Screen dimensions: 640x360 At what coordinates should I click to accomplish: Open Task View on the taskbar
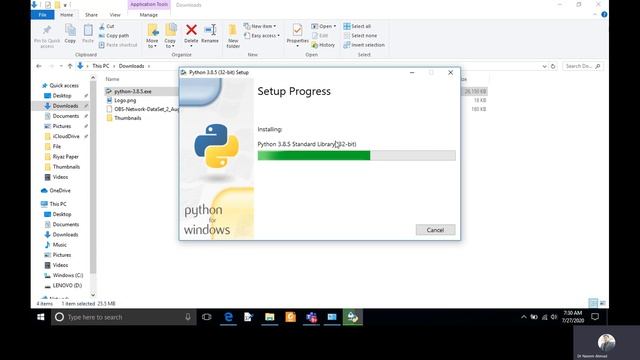(207, 317)
